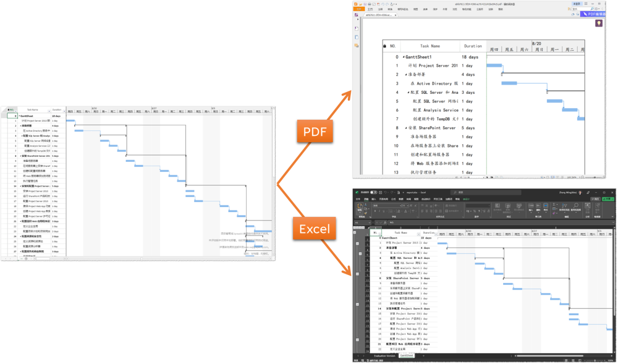This screenshot has width=618, height=364.
Task: Open Task Name filter dropdown in left sheet
Action: tap(48, 111)
